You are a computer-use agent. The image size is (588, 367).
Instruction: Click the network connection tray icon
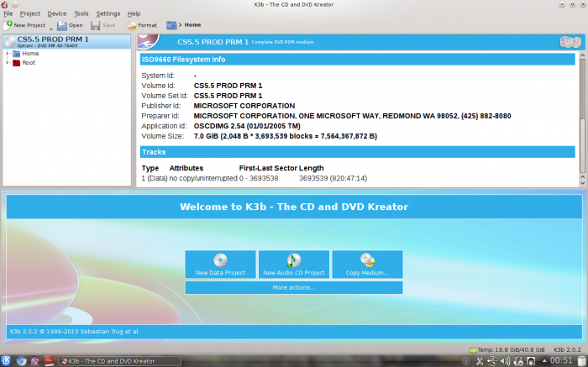pyautogui.click(x=518, y=361)
